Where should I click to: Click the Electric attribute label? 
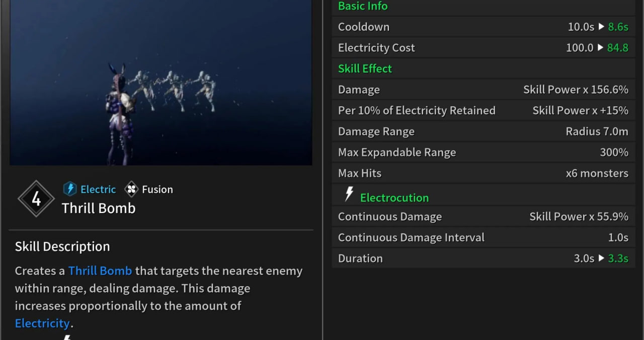tap(98, 189)
